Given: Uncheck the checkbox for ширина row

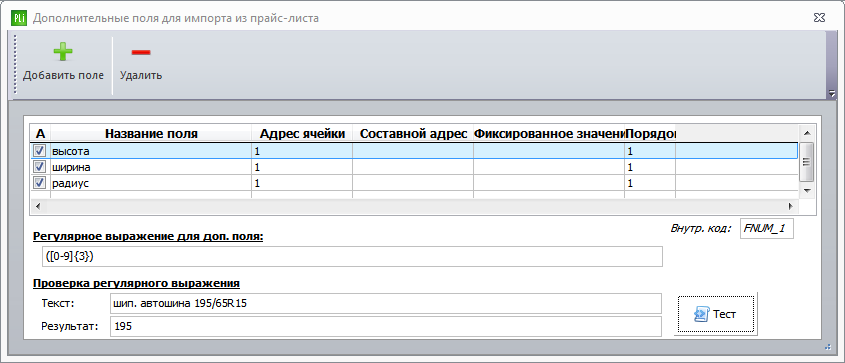Looking at the screenshot, I should 40,167.
